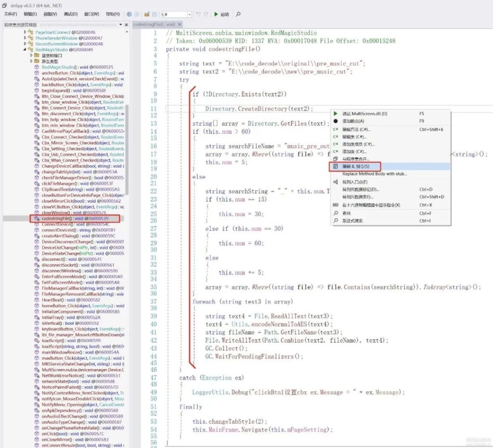Select the codestringFile() method in tree
Image resolution: width=493 pixels, height=448 pixels.
point(75,218)
